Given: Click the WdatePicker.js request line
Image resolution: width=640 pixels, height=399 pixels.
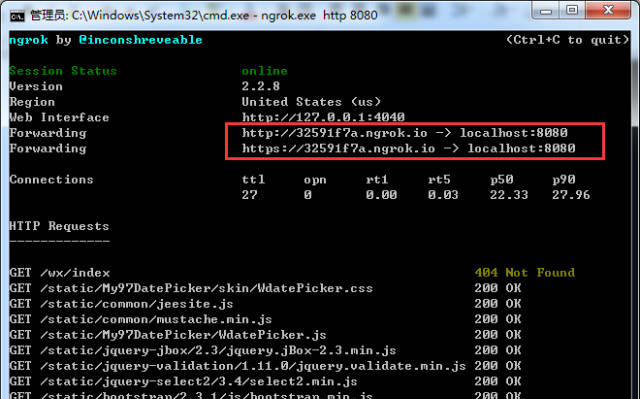Looking at the screenshot, I should 265,335.
